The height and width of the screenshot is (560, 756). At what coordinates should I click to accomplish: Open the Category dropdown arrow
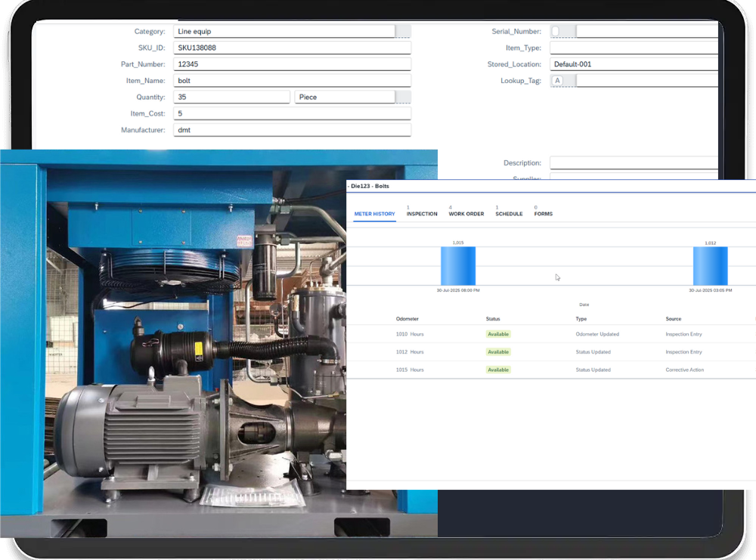point(403,32)
